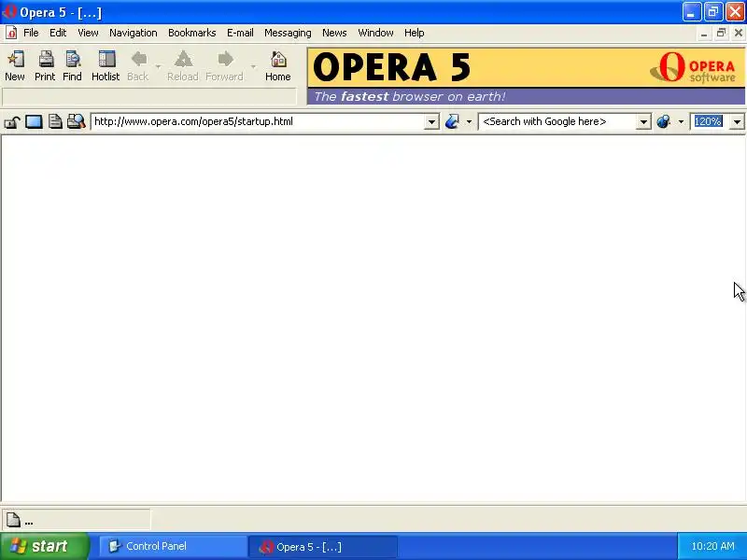Open the Navigation menu
Image resolution: width=747 pixels, height=560 pixels.
(x=134, y=33)
